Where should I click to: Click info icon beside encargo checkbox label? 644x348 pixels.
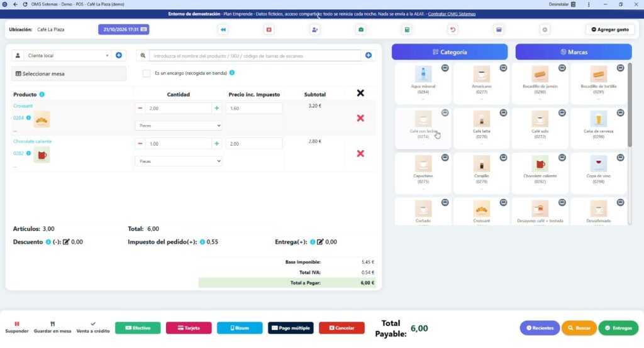tap(232, 73)
